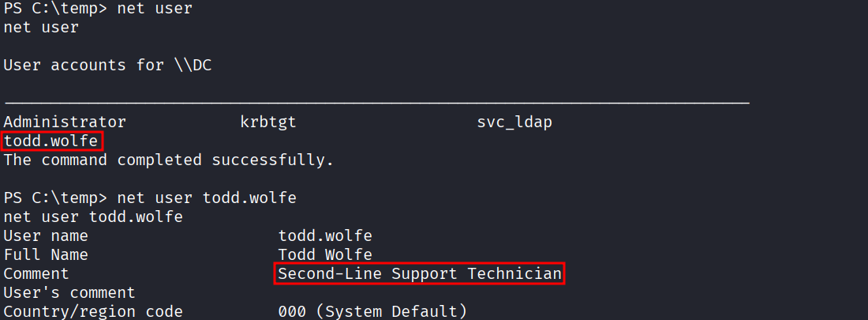Click the first 'net user' command prompt line
868x320 pixels.
[x=98, y=9]
